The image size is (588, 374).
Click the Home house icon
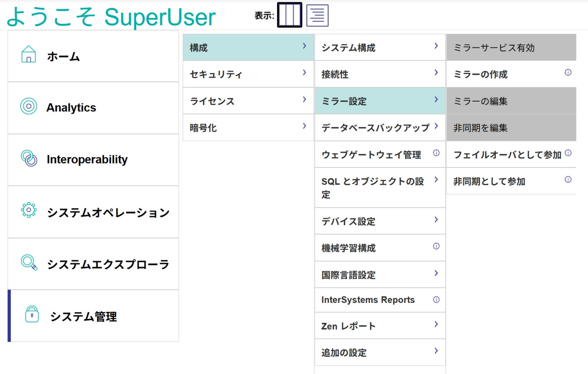(x=28, y=55)
